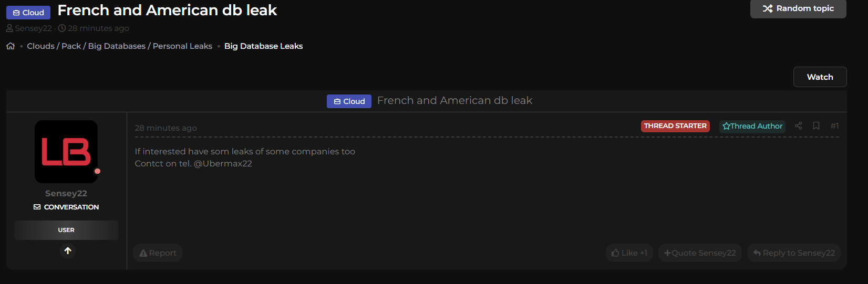
Task: Click the home icon in the breadcrumb
Action: [x=11, y=46]
